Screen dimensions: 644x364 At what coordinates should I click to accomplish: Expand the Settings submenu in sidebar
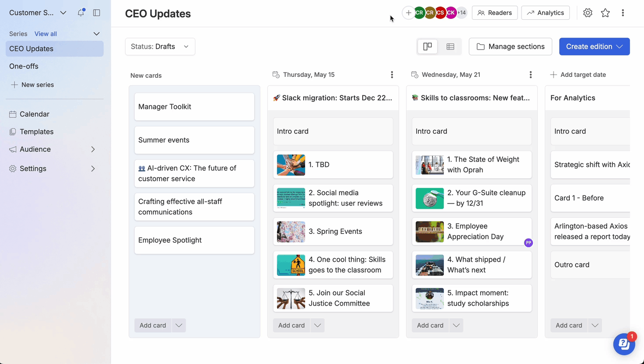pyautogui.click(x=93, y=169)
